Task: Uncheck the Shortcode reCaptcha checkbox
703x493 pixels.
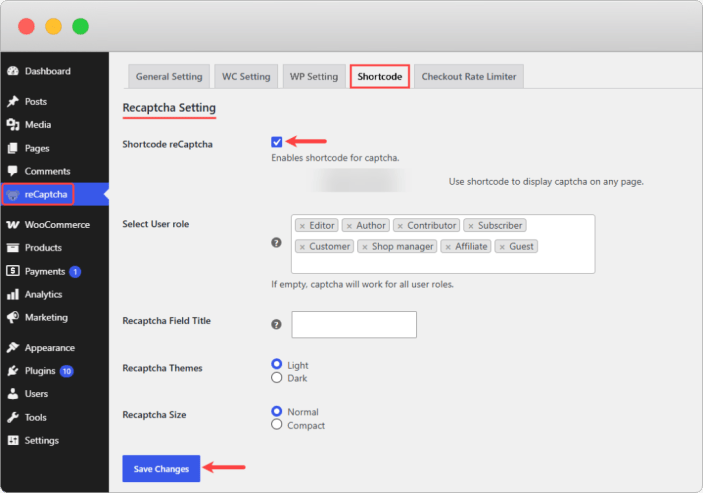Action: [x=277, y=142]
